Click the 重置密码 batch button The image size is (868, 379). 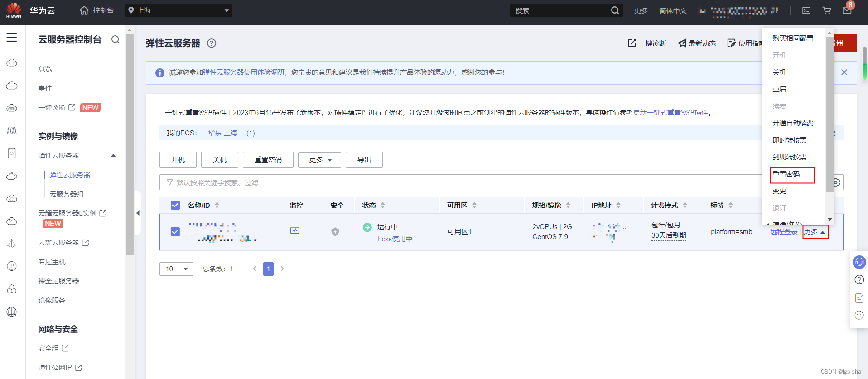(x=268, y=159)
